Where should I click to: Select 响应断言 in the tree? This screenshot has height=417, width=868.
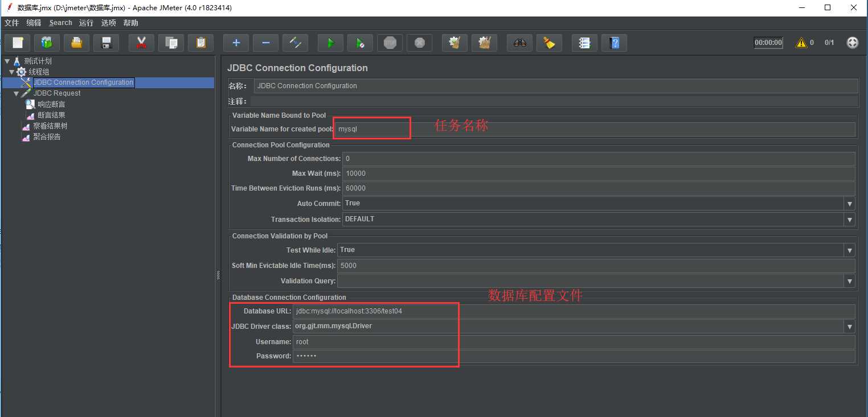click(x=51, y=104)
